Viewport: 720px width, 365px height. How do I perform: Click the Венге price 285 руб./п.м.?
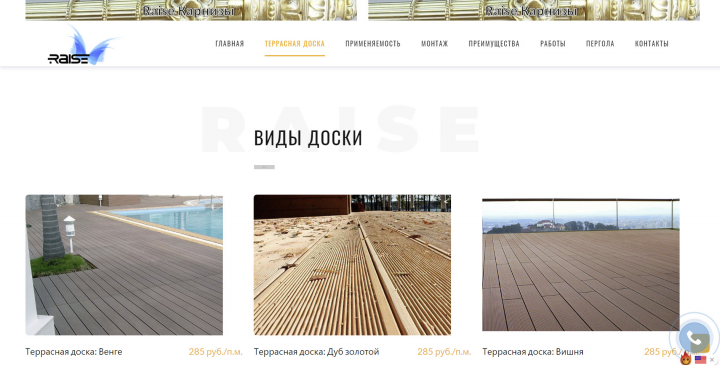(x=215, y=352)
